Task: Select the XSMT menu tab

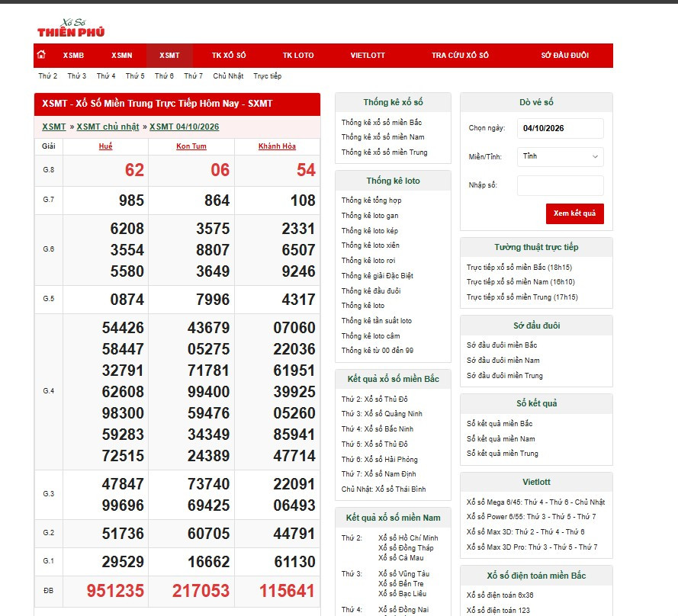Action: click(x=169, y=56)
